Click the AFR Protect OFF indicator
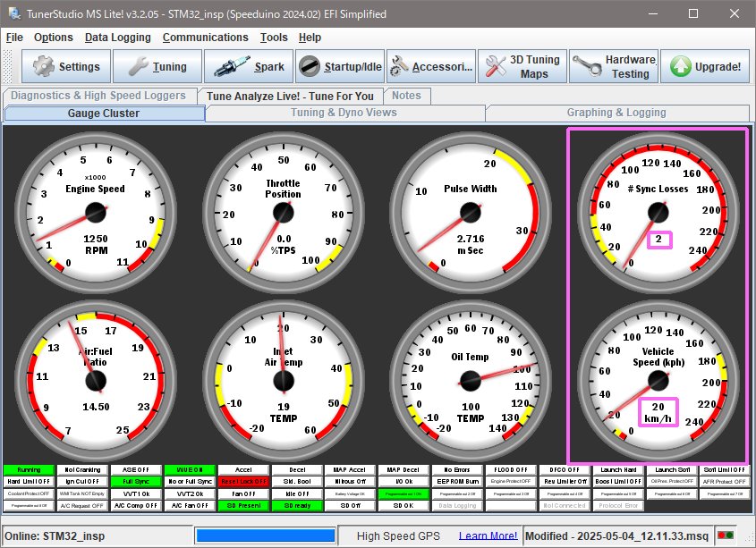Screen dimensions: 756x548 725,482
